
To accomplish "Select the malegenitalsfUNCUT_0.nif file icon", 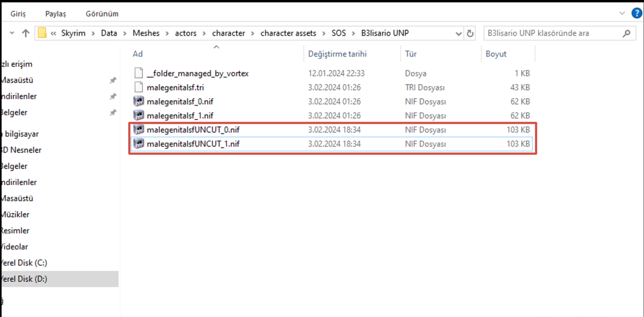I will (138, 129).
